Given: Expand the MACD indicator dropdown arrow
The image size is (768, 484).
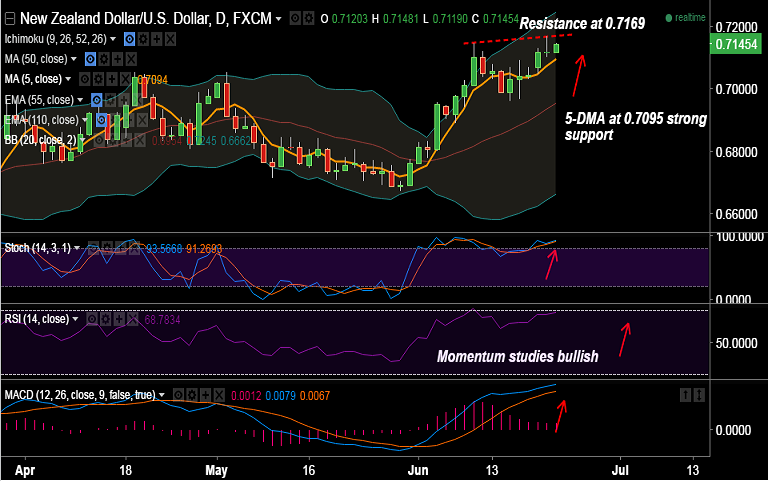Looking at the screenshot, I should point(162,395).
